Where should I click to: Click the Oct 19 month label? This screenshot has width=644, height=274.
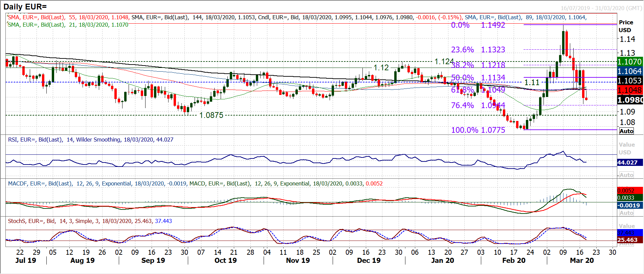(x=226, y=260)
